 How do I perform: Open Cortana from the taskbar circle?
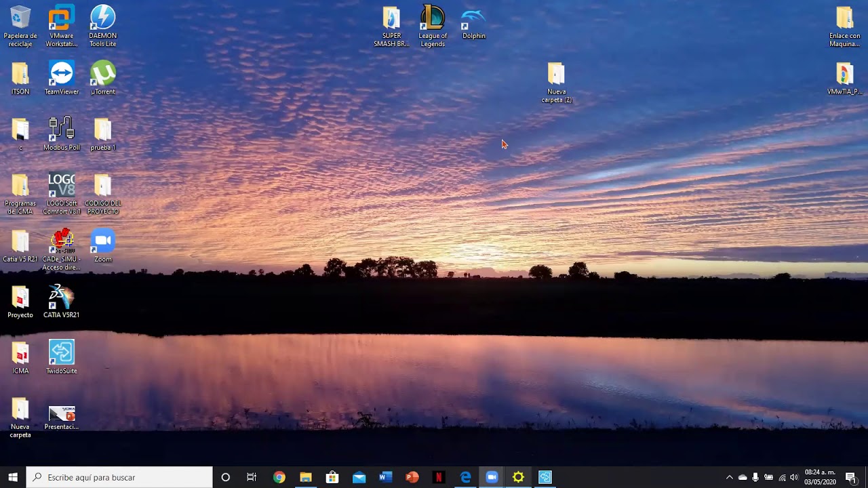[226, 477]
